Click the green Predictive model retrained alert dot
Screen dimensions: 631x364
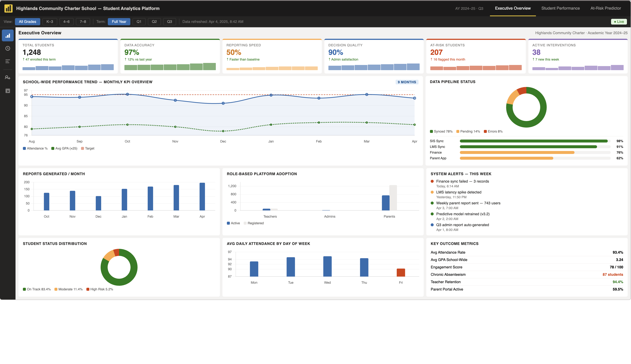(x=432, y=214)
